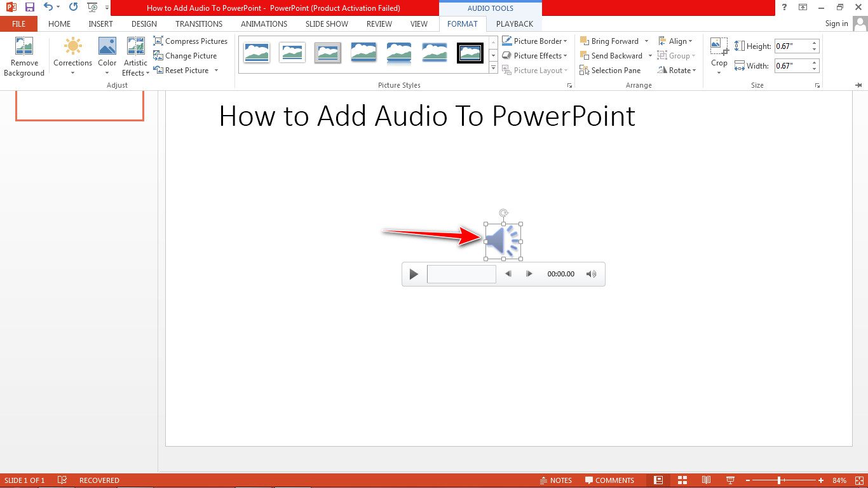Toggle COMMENTS pane in status bar
The width and height of the screenshot is (868, 488).
point(610,480)
